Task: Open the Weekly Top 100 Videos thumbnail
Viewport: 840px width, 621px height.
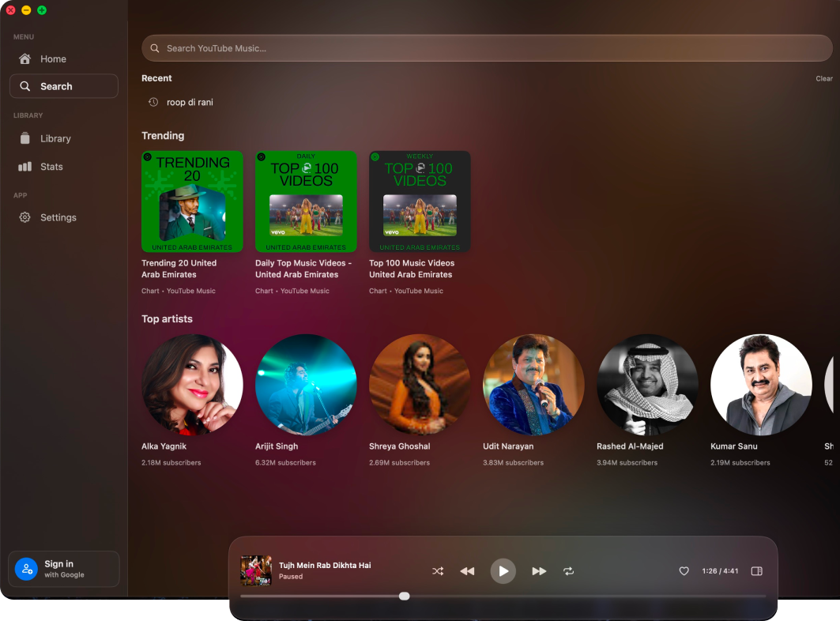Action: click(420, 201)
